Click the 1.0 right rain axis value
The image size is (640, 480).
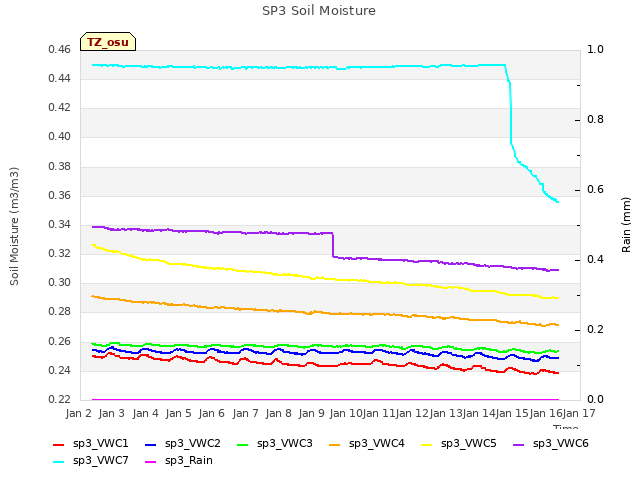click(x=595, y=50)
